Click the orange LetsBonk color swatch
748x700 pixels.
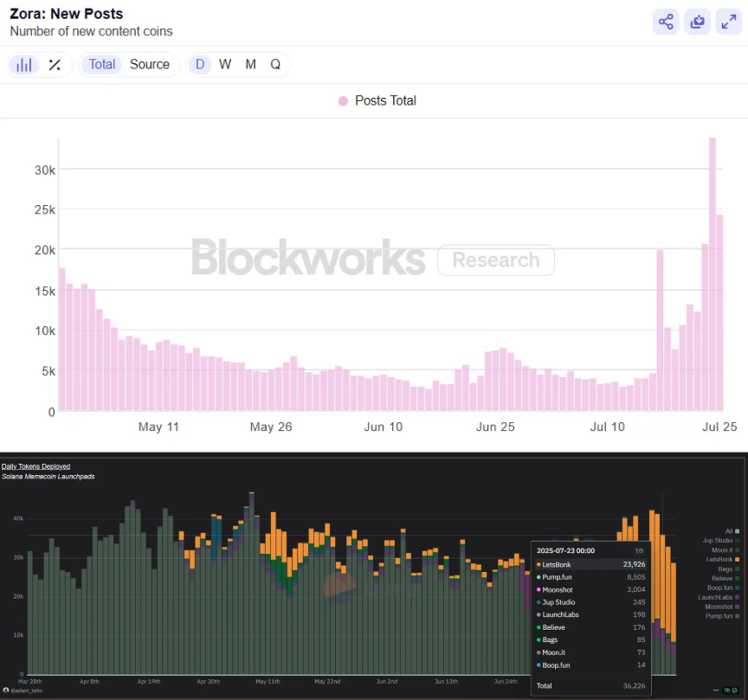pos(738,559)
